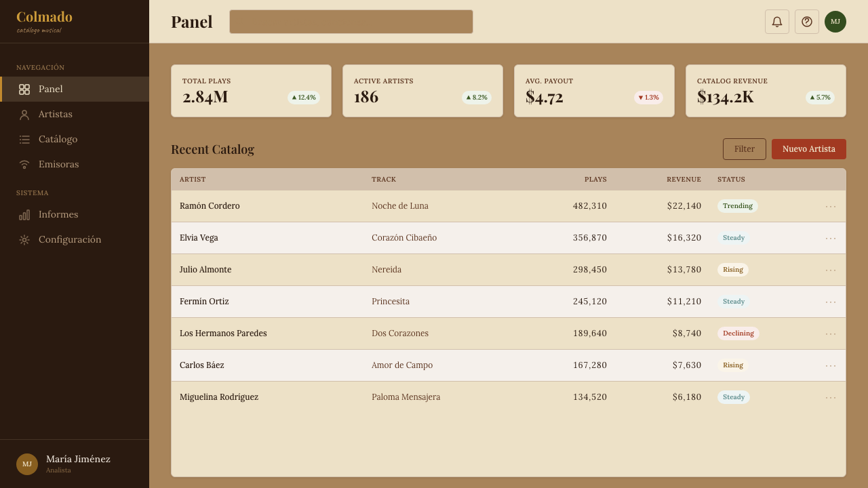Open track Corazón Cibaeño
868x488 pixels.
click(404, 238)
